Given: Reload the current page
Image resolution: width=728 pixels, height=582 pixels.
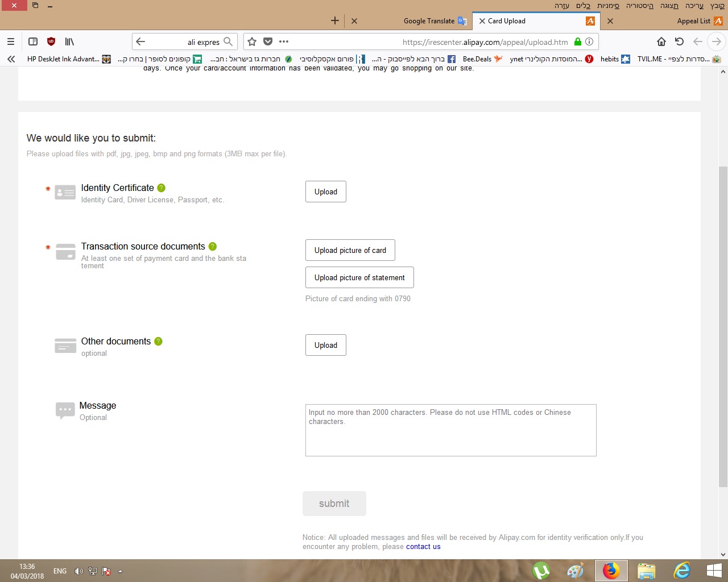Looking at the screenshot, I should click(679, 41).
